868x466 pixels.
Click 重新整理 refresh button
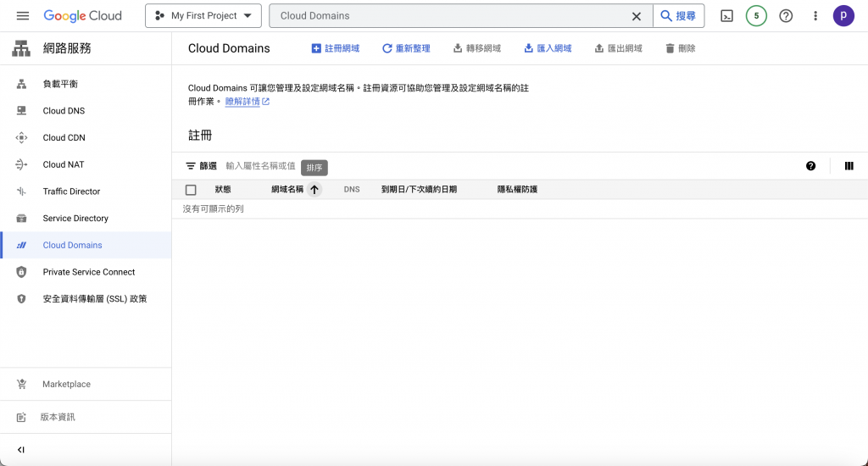(406, 48)
